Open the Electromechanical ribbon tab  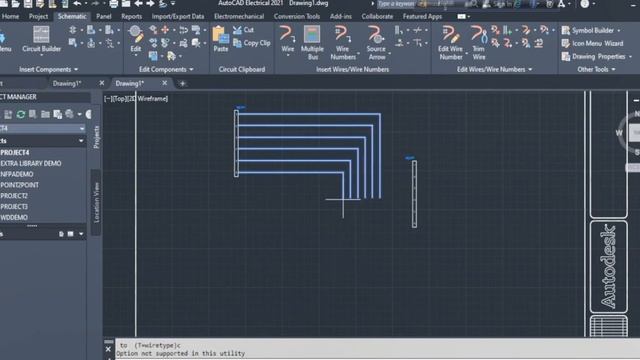pos(239,17)
